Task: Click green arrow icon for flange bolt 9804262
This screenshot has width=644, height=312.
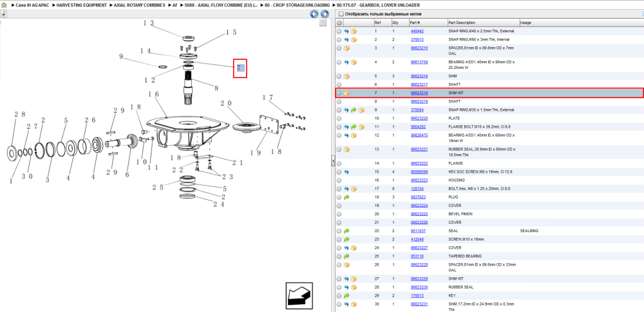Action: tap(354, 126)
